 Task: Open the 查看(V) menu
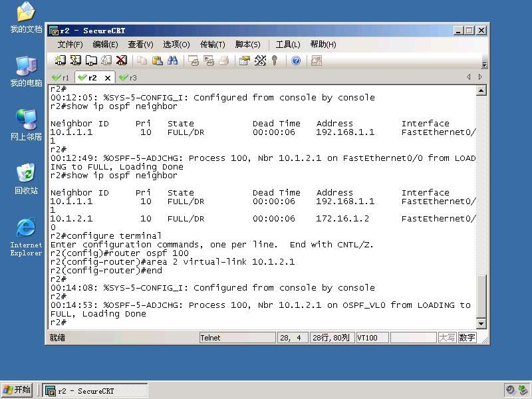coord(140,45)
